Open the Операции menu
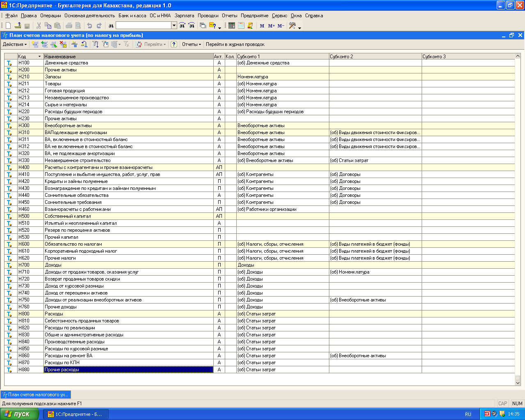This screenshot has width=525, height=420. (50, 16)
